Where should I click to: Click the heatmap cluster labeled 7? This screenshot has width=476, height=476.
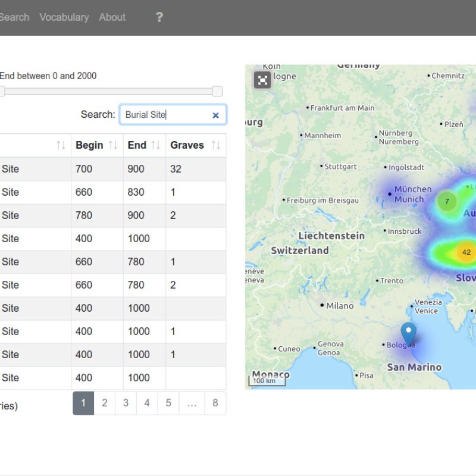tap(447, 201)
